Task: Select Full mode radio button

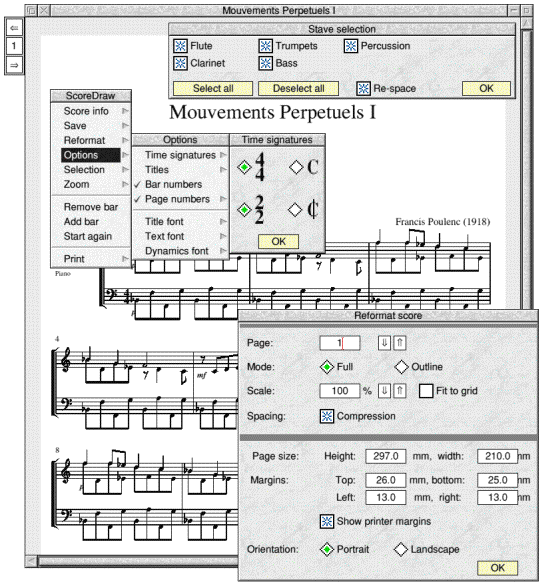Action: tap(327, 367)
